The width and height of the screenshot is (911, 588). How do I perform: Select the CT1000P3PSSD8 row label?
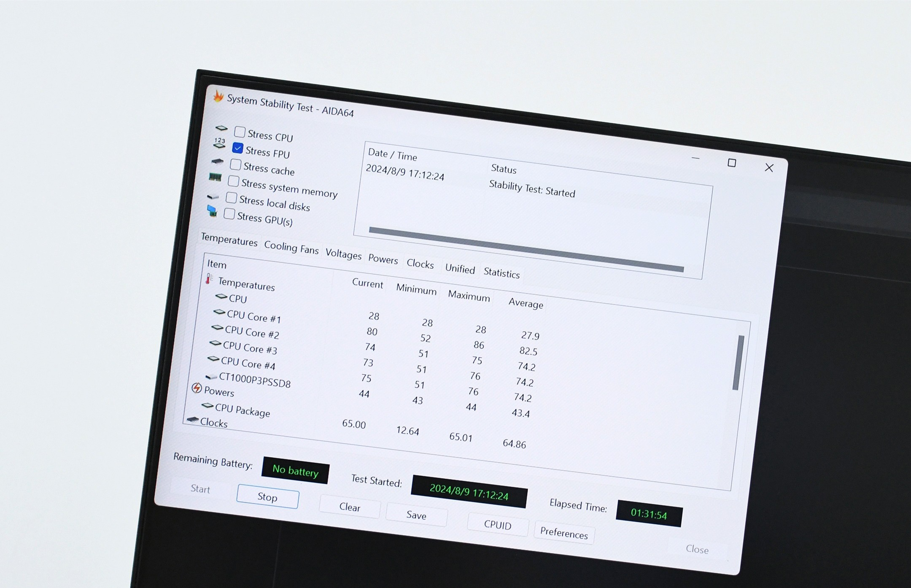(255, 380)
